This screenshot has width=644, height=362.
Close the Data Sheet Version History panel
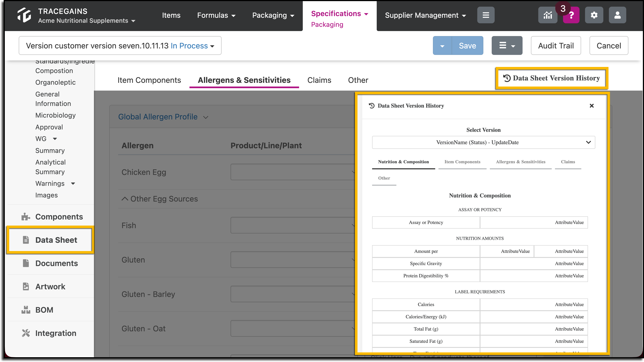click(592, 106)
